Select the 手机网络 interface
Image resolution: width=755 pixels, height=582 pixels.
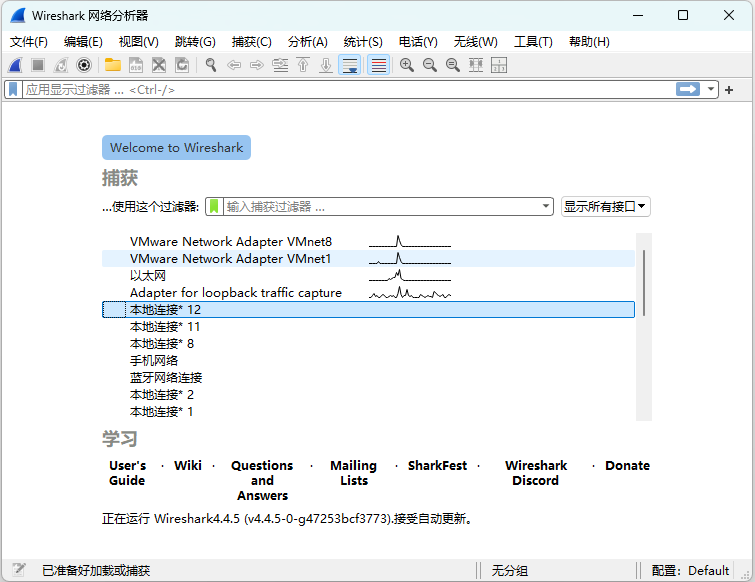coord(368,361)
